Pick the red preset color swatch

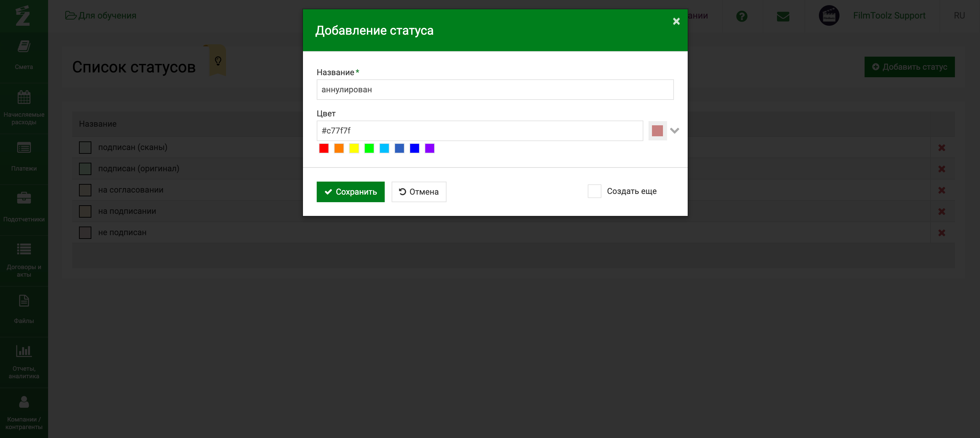324,148
